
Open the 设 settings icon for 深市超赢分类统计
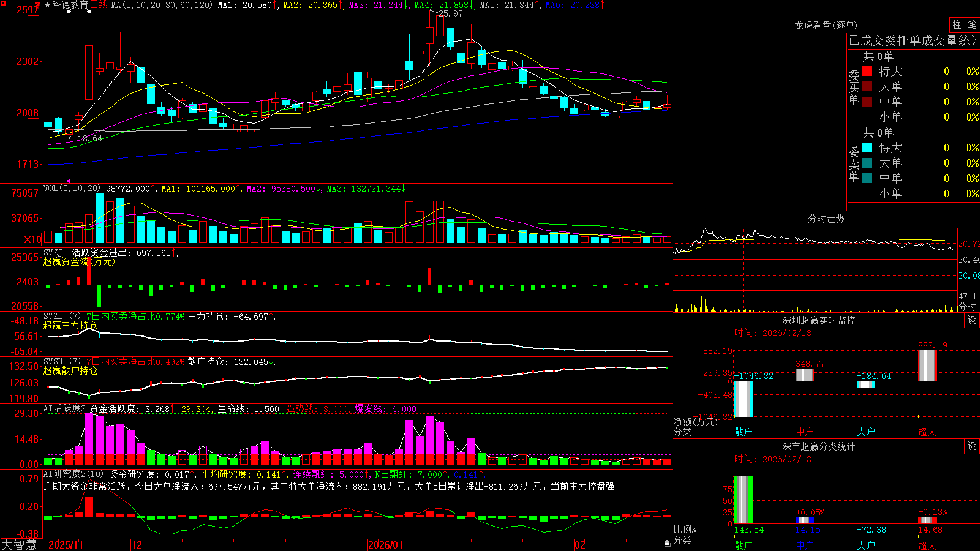coord(972,446)
